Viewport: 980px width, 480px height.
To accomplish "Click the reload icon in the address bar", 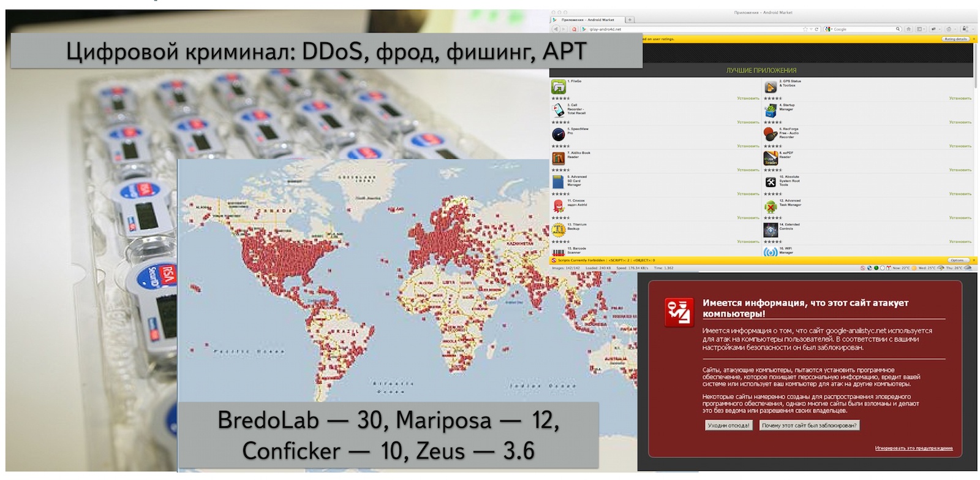I will pyautogui.click(x=816, y=29).
